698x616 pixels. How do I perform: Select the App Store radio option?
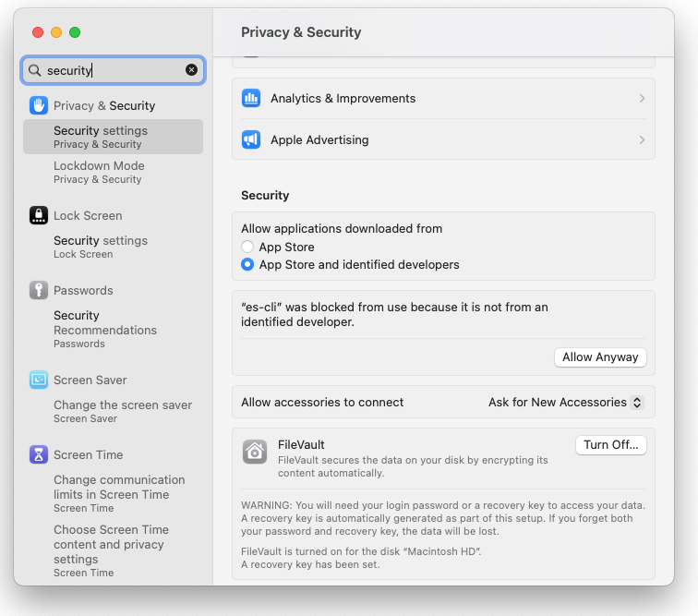[247, 247]
